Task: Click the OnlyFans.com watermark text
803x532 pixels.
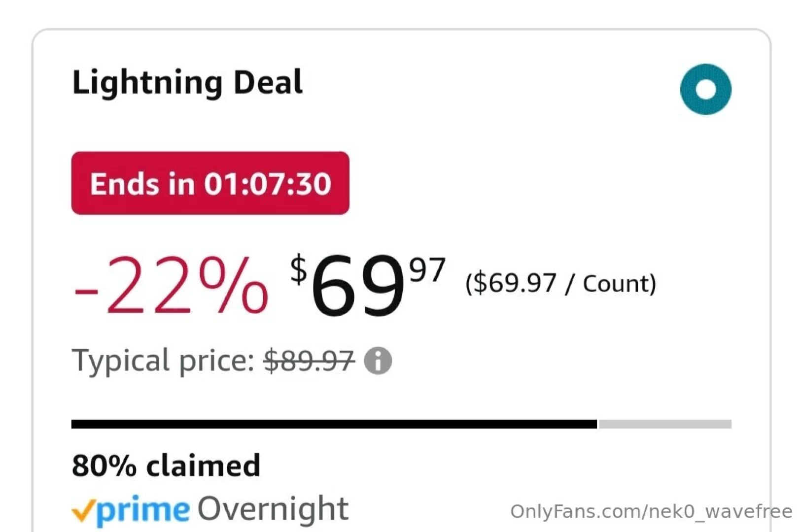Action: coord(651,512)
